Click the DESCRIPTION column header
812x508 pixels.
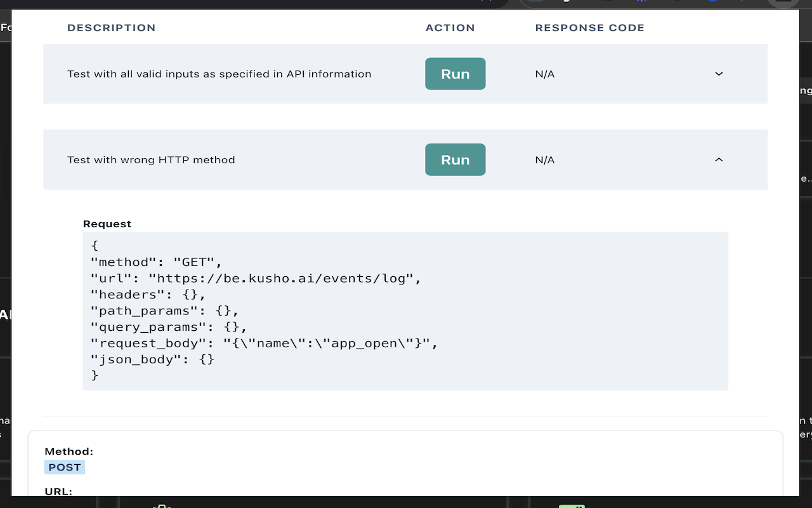(111, 27)
